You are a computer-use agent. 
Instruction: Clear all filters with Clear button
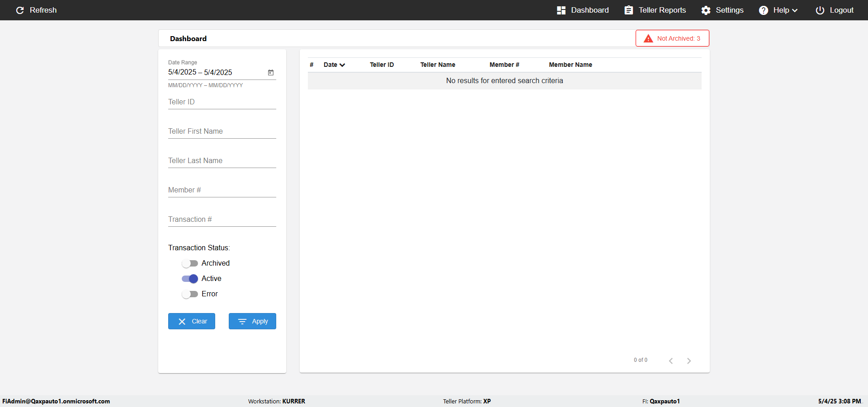[192, 321]
